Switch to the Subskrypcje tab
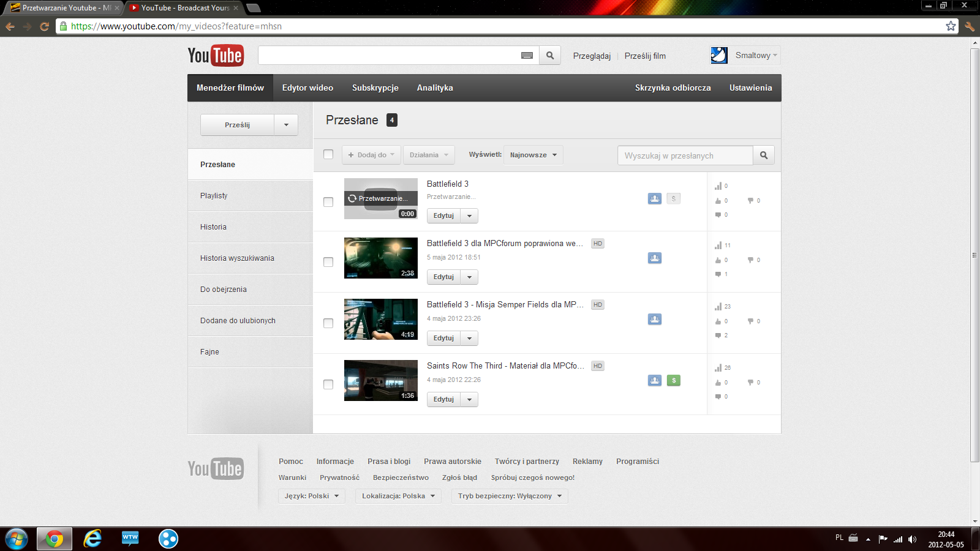 375,88
